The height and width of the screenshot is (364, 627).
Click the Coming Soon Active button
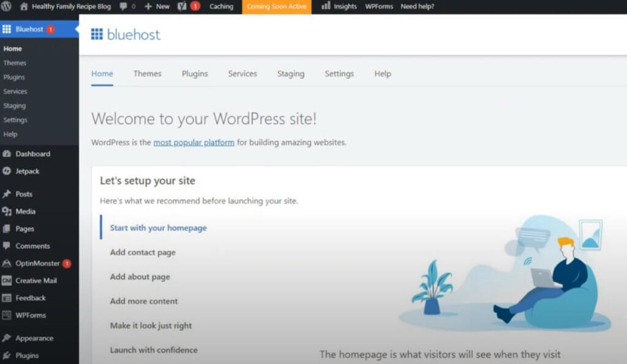[277, 7]
